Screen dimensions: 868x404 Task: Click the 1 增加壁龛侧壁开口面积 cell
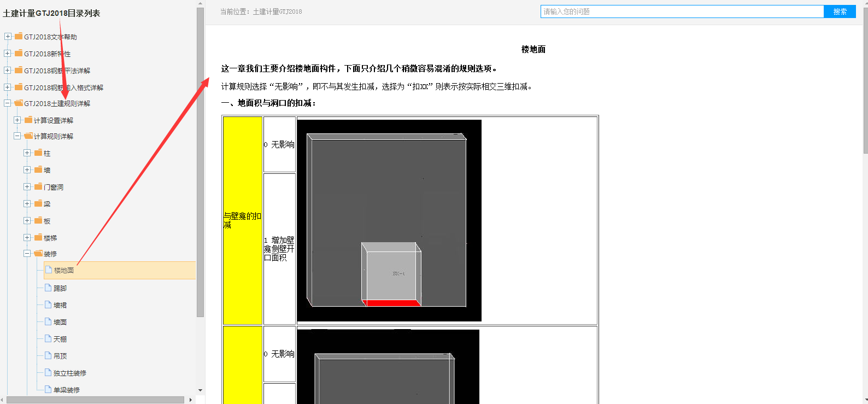click(279, 249)
